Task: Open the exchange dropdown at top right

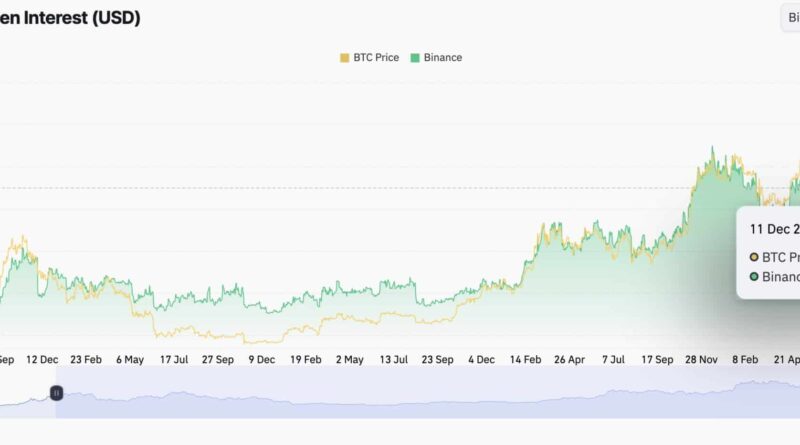Action: pyautogui.click(x=790, y=18)
